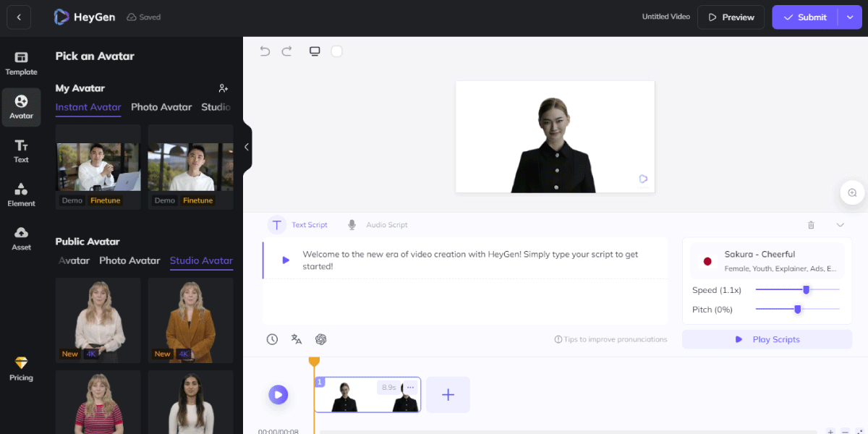
Task: Switch to the Audio Script tab
Action: click(x=377, y=225)
